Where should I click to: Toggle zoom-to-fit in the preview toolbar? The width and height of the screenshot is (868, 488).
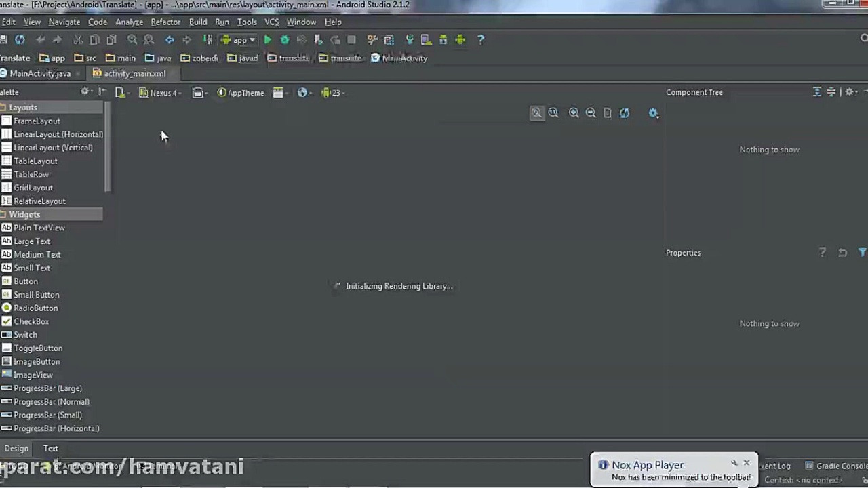pyautogui.click(x=536, y=113)
